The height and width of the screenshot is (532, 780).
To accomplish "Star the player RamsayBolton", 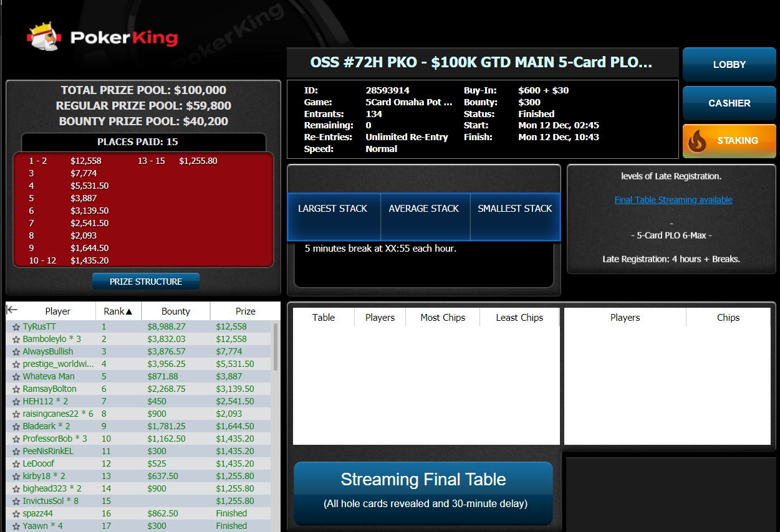I will click(16, 389).
